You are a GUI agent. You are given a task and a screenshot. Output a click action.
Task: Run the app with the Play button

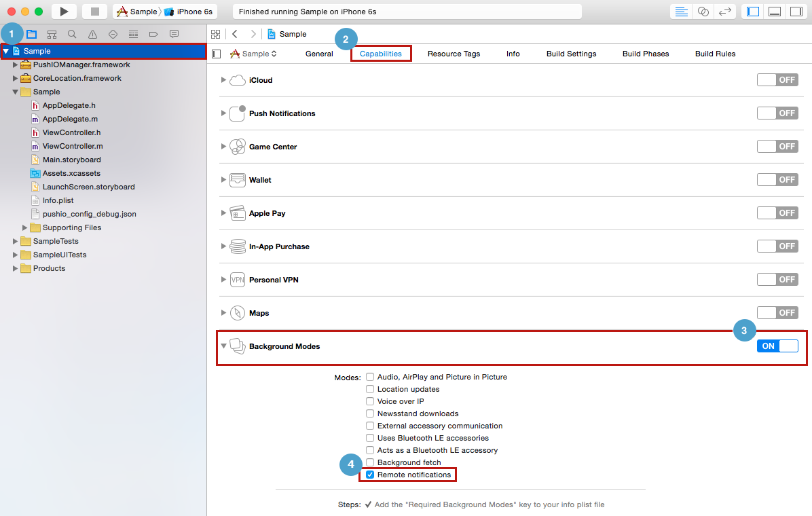[x=64, y=12]
